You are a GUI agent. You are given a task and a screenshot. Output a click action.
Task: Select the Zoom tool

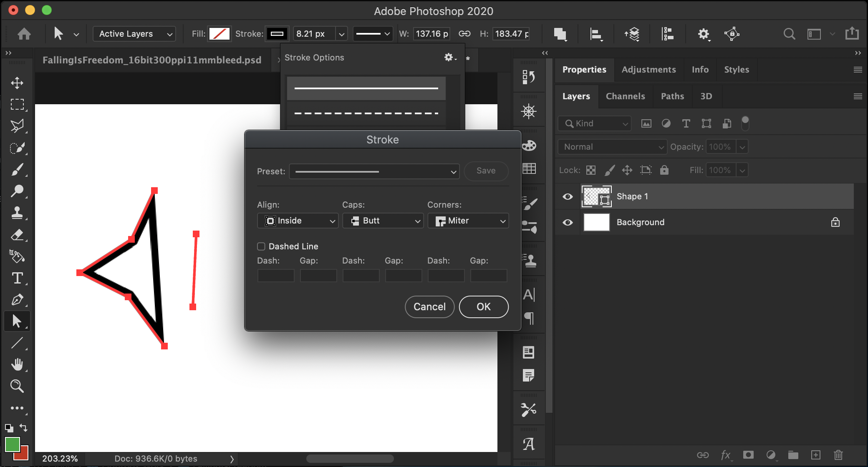coord(17,386)
